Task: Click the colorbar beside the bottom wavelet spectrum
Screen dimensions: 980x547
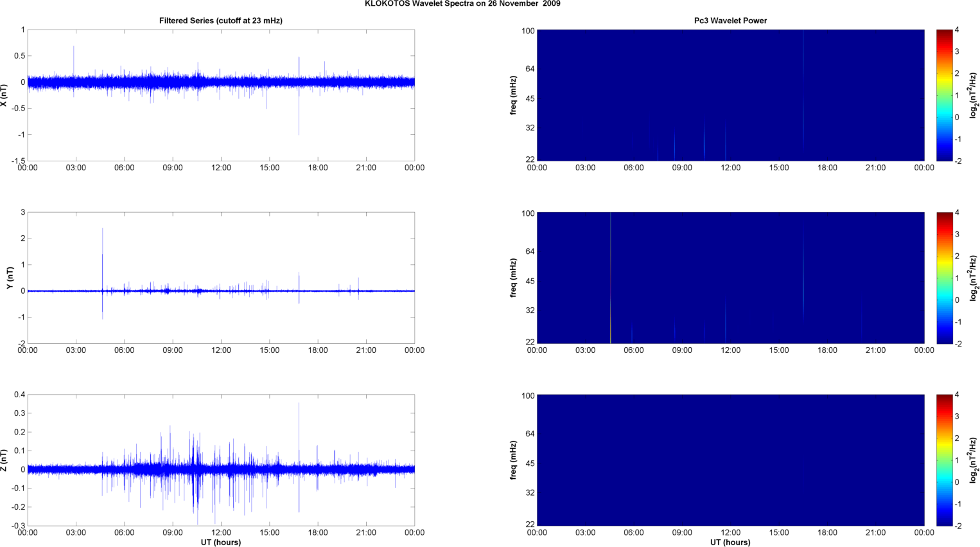Action: coord(943,460)
